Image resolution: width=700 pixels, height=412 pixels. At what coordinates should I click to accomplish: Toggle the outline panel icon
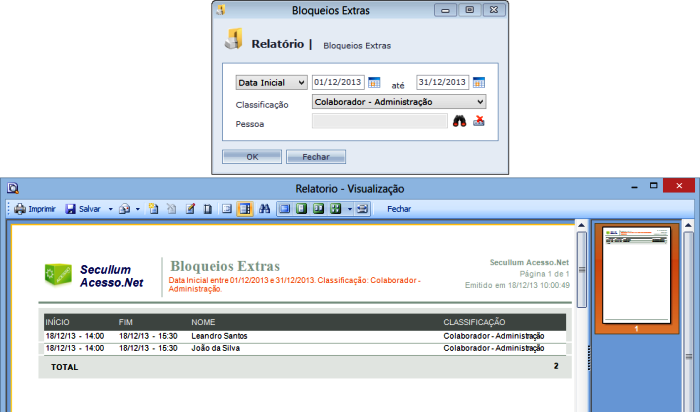(227, 209)
